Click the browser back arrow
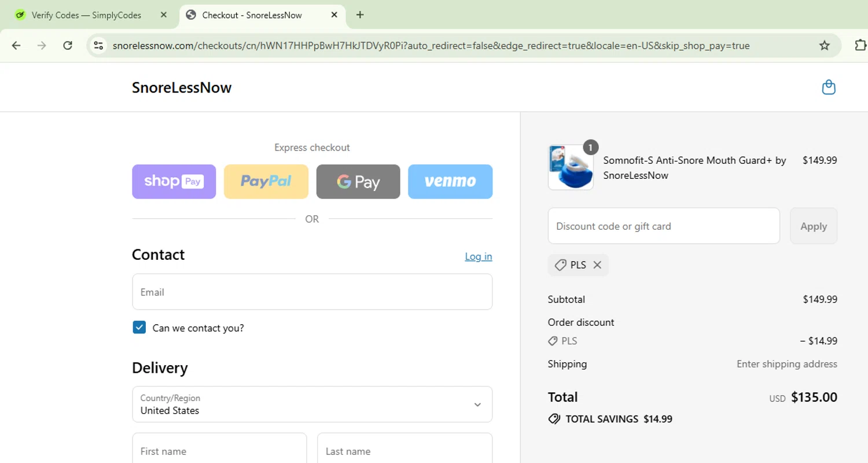This screenshot has height=463, width=868. coord(16,45)
